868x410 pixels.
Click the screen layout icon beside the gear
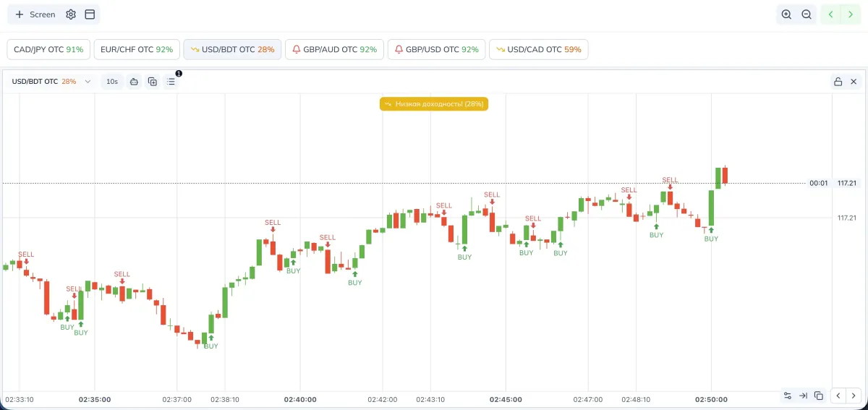tap(90, 14)
